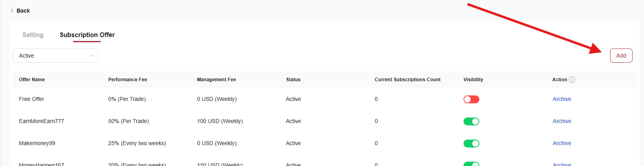Select the Makemoney99 name cell

[37, 143]
